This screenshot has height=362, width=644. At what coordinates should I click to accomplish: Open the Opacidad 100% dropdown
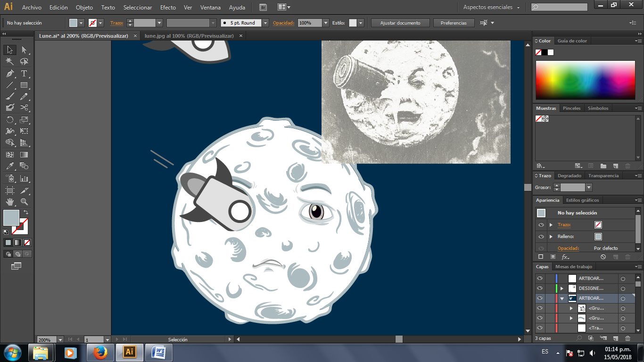click(326, 23)
